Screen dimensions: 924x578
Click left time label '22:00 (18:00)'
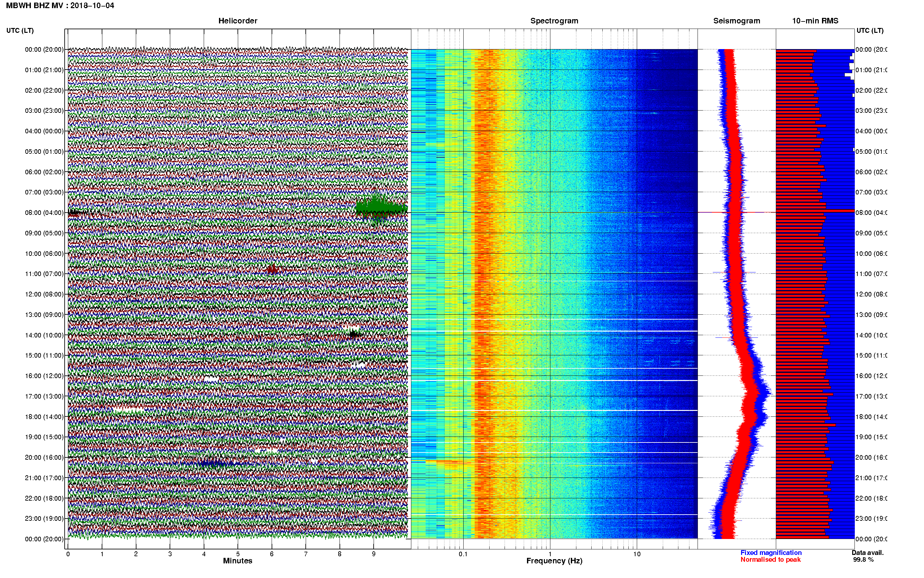[x=44, y=498]
